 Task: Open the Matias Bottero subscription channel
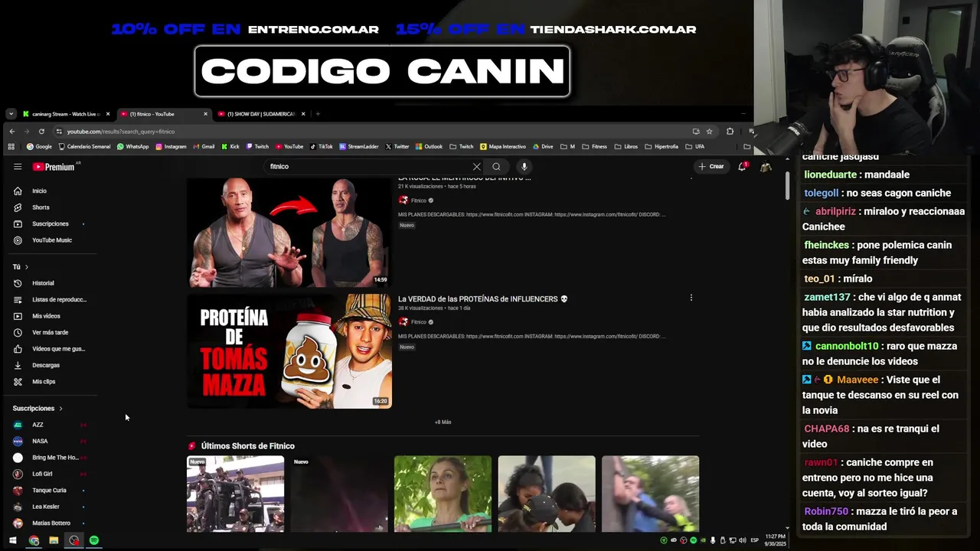pos(50,523)
